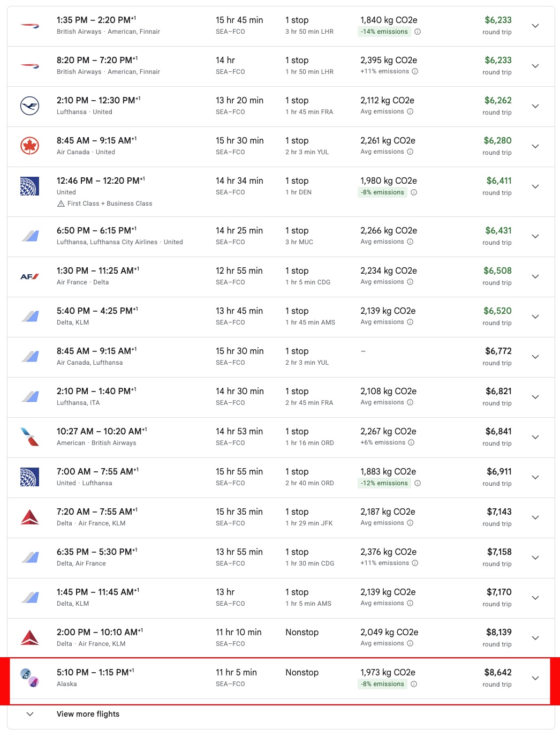Open emissions info icon for 1,980 kg CO2e
The width and height of the screenshot is (560, 737).
(414, 192)
